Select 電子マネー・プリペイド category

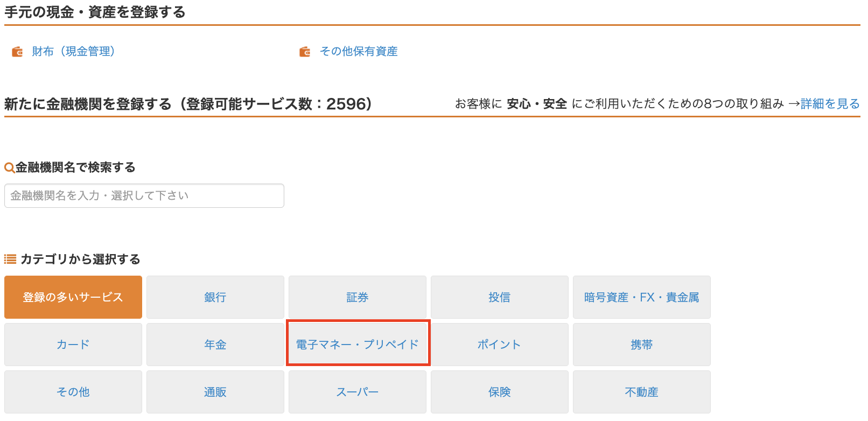[x=358, y=345]
